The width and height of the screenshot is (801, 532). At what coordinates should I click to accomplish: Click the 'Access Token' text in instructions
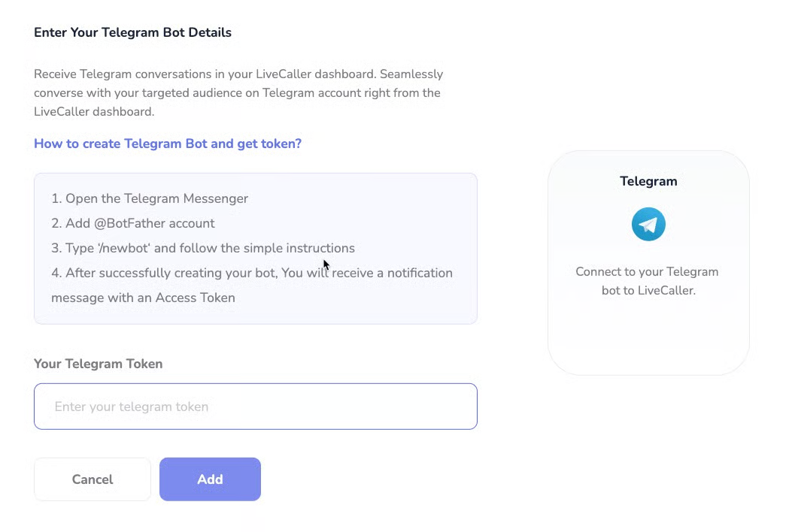(196, 298)
